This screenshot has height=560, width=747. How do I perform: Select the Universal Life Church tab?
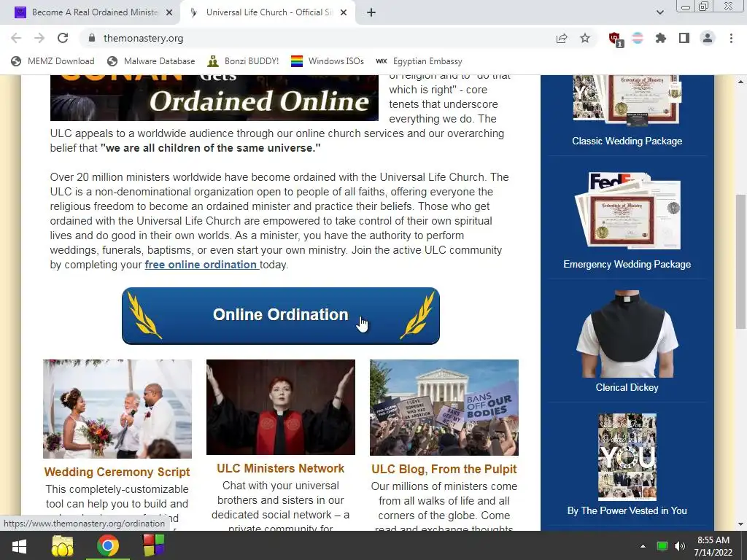pyautogui.click(x=269, y=12)
